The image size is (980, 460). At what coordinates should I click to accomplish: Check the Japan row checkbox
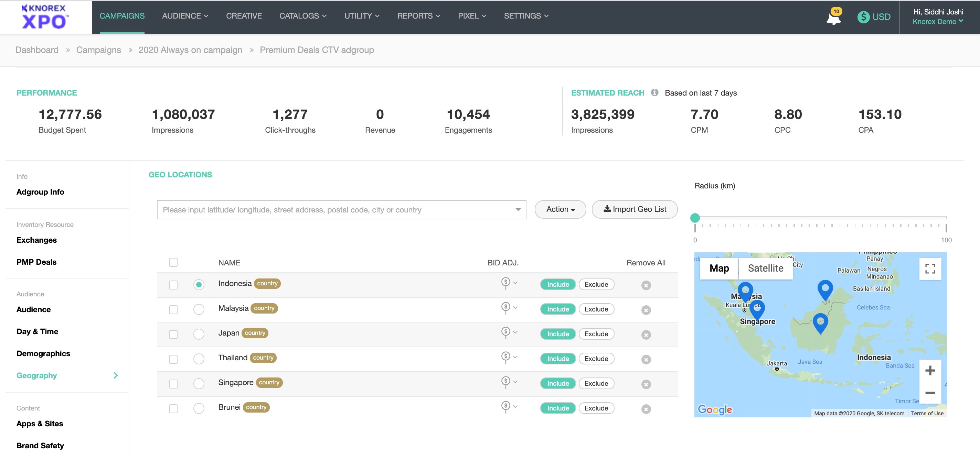pyautogui.click(x=173, y=334)
